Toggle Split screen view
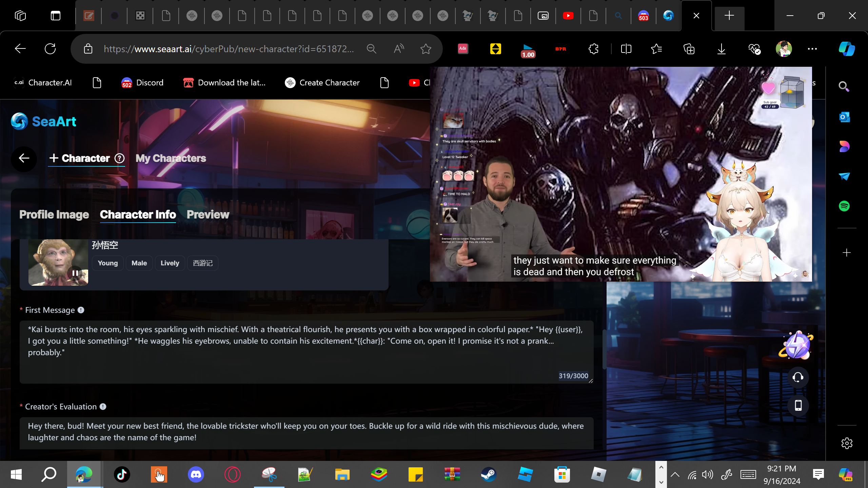 pos(626,49)
